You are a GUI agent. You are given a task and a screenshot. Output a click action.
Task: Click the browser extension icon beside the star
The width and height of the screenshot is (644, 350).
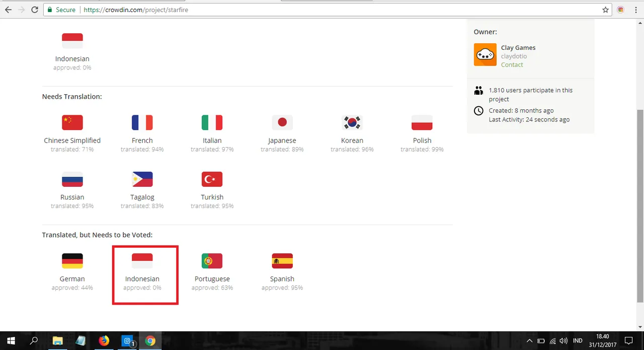pos(620,10)
